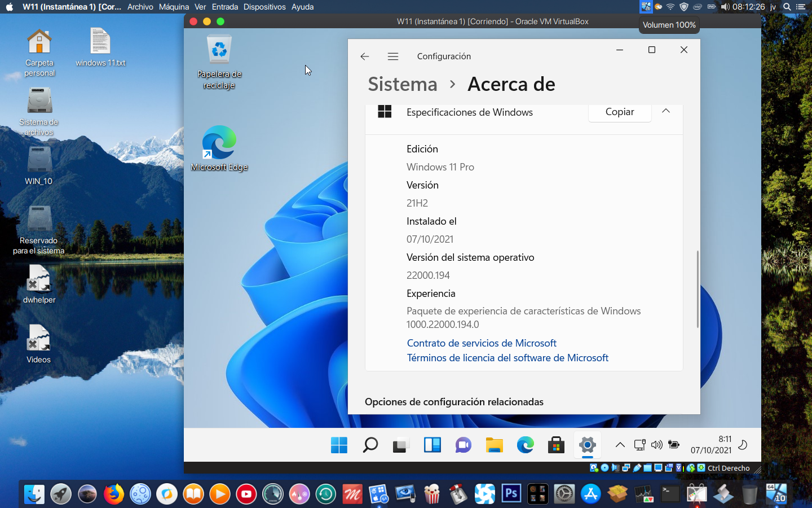Open the Windows network tray icon

[x=640, y=445]
